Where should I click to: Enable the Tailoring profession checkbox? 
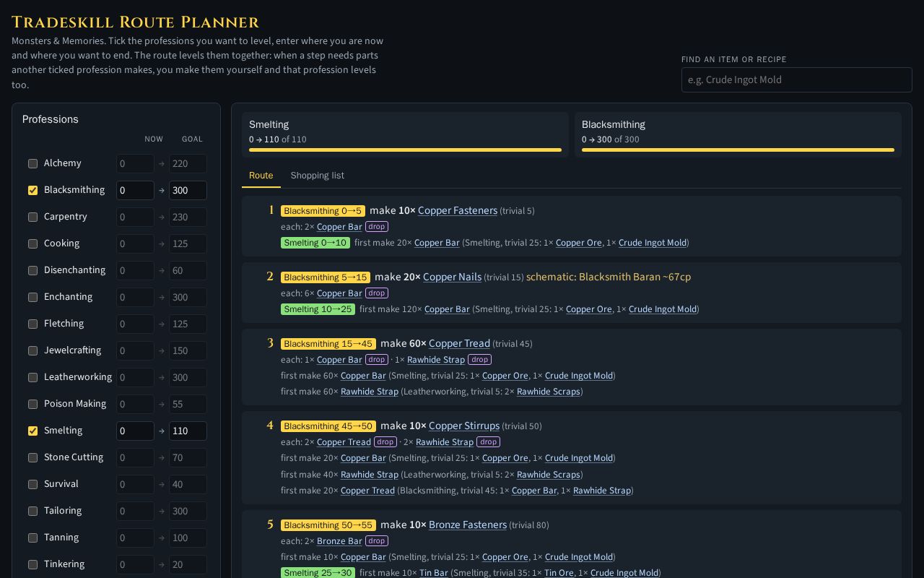point(32,511)
